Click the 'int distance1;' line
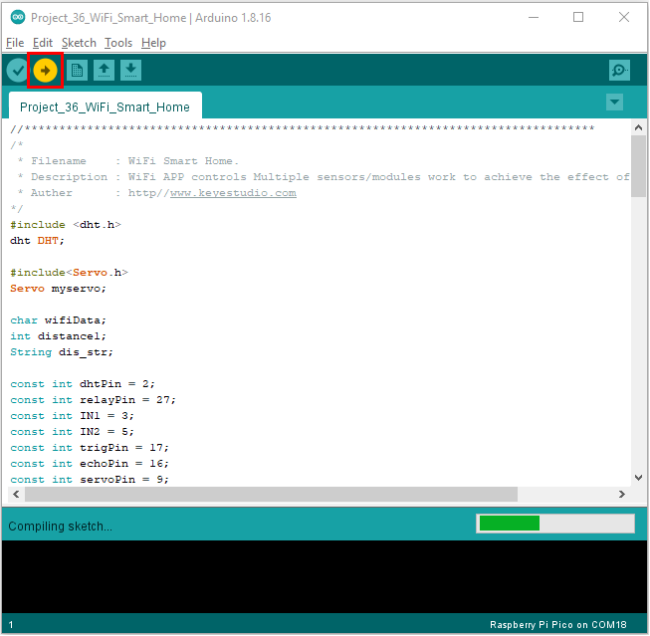 coord(58,337)
